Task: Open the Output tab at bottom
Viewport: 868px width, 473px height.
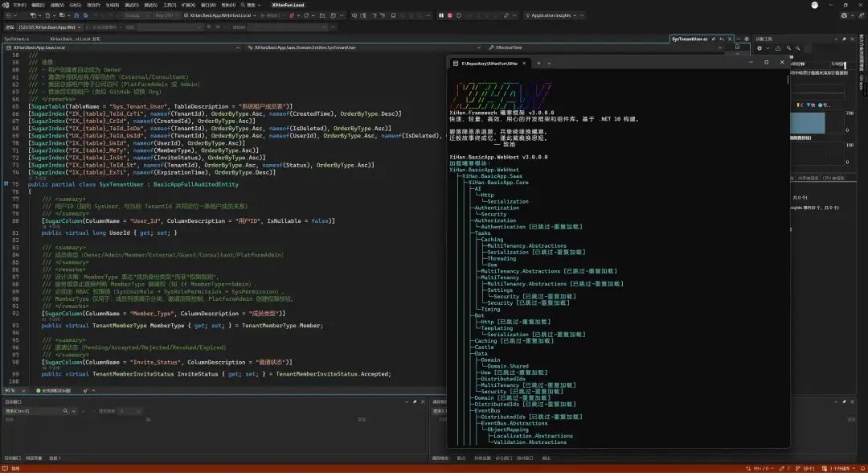Action: [x=547, y=458]
